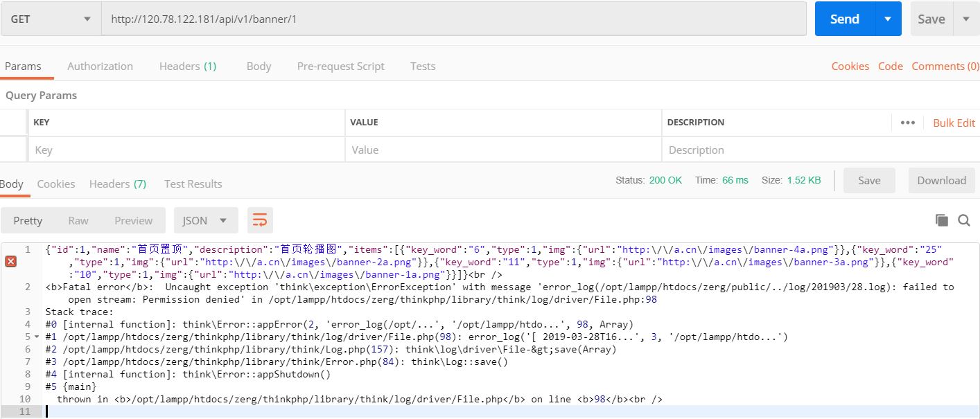Open the GET method dropdown
This screenshot has width=980, height=419.
click(50, 19)
